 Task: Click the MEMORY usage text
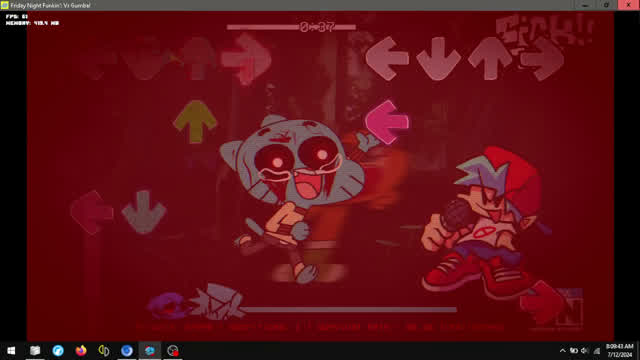tap(32, 23)
